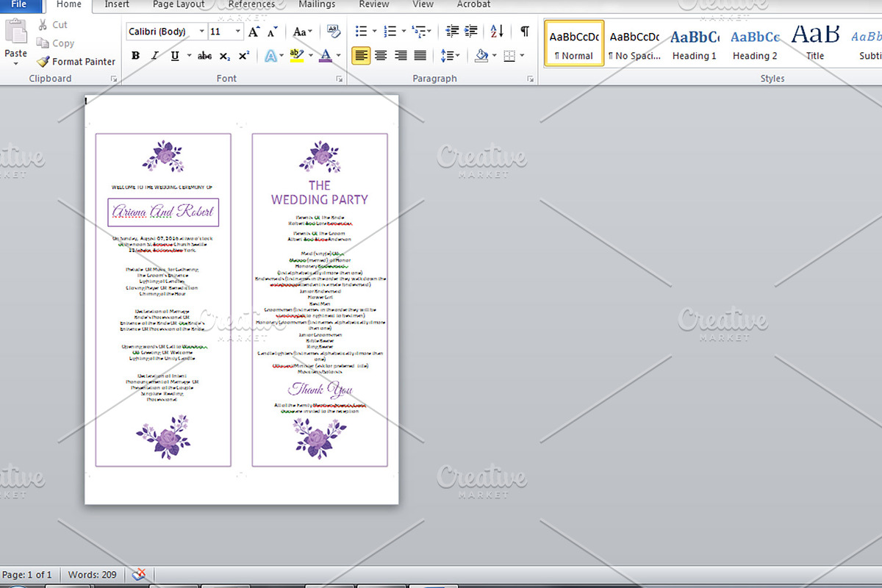Viewport: 882px width, 588px height.
Task: Switch to the Insert tab
Action: point(117,4)
